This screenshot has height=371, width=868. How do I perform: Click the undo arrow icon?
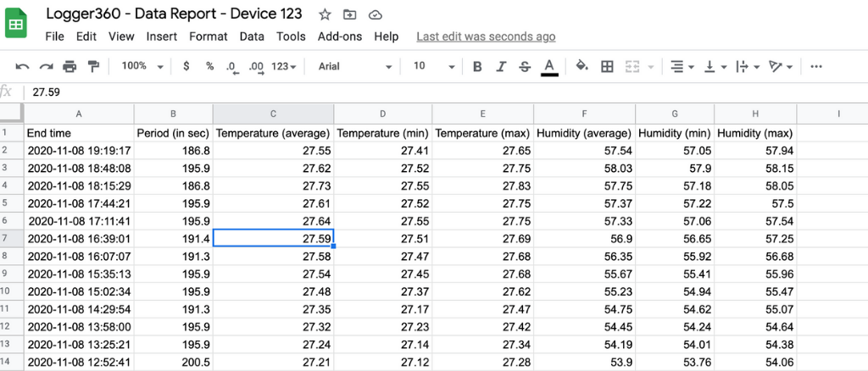point(22,67)
